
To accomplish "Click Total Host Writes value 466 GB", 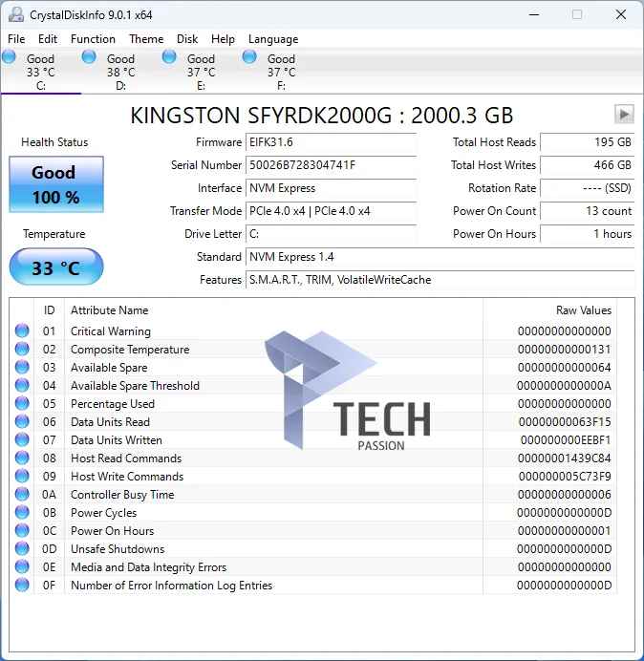I will [x=587, y=165].
